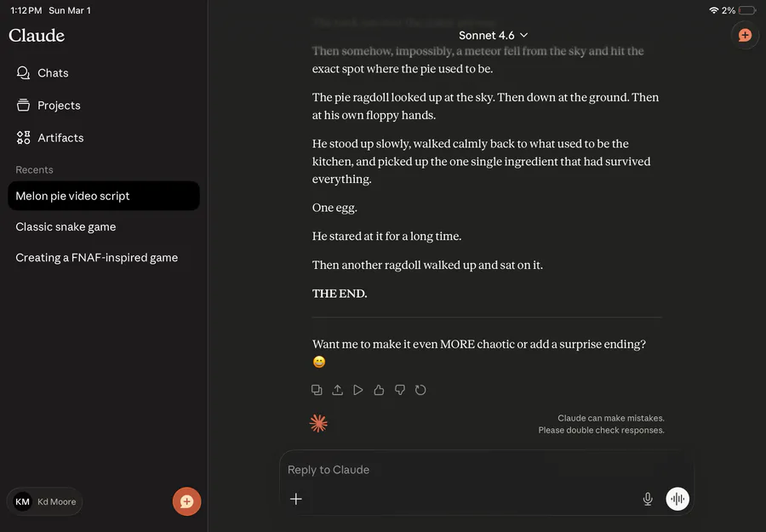The image size is (766, 532).
Task: Open the Classic snake game chat
Action: 66,226
